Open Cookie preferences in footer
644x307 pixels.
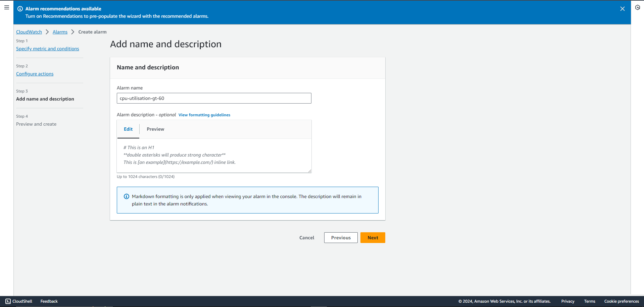[622, 301]
